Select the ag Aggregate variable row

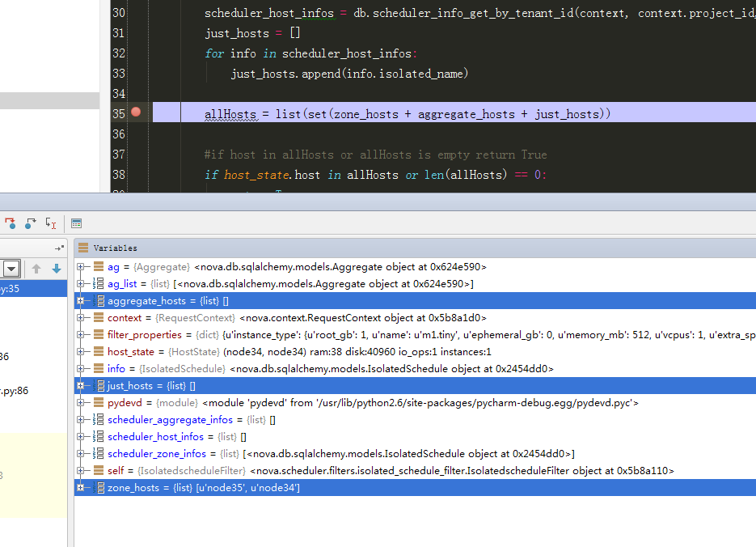tap(415, 267)
